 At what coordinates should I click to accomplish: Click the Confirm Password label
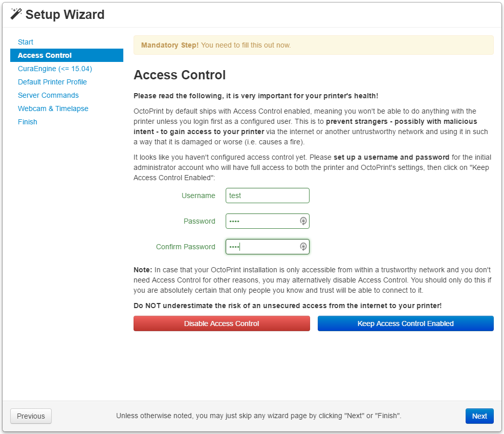coord(185,247)
